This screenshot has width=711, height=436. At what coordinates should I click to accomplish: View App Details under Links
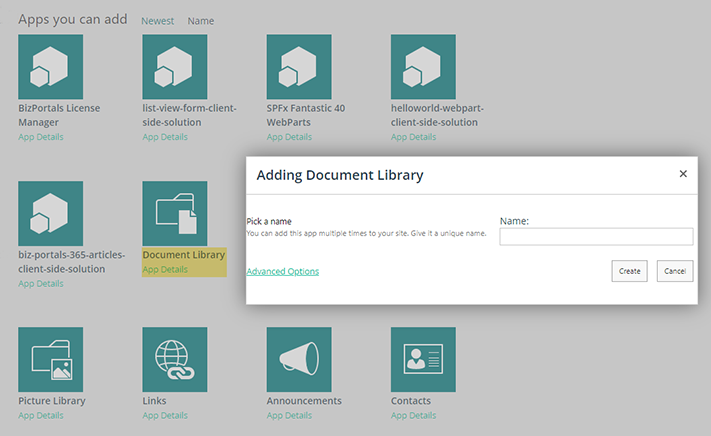[x=165, y=416]
